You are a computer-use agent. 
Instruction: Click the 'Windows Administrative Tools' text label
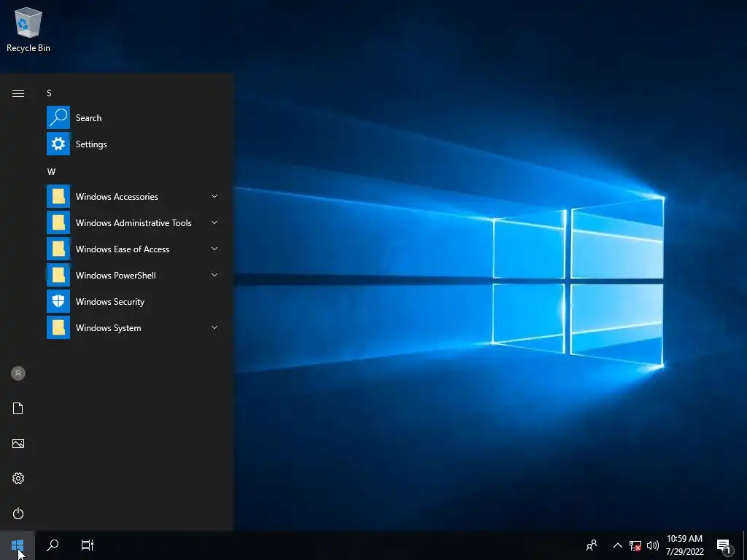tap(133, 223)
